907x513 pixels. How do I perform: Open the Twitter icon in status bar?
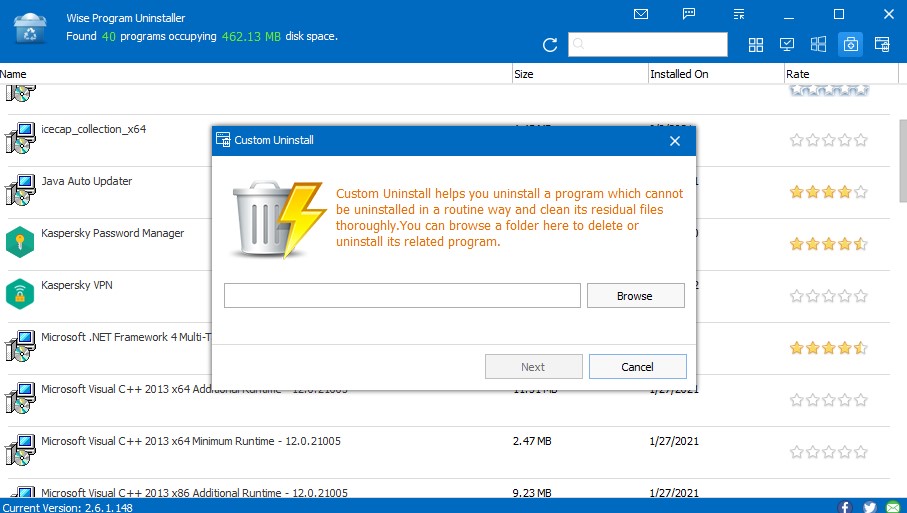pos(869,507)
